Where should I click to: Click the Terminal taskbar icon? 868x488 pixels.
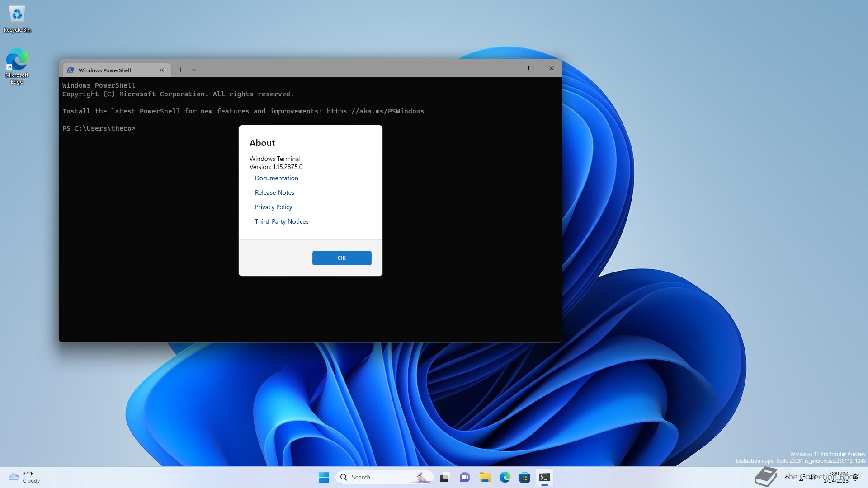(544, 477)
